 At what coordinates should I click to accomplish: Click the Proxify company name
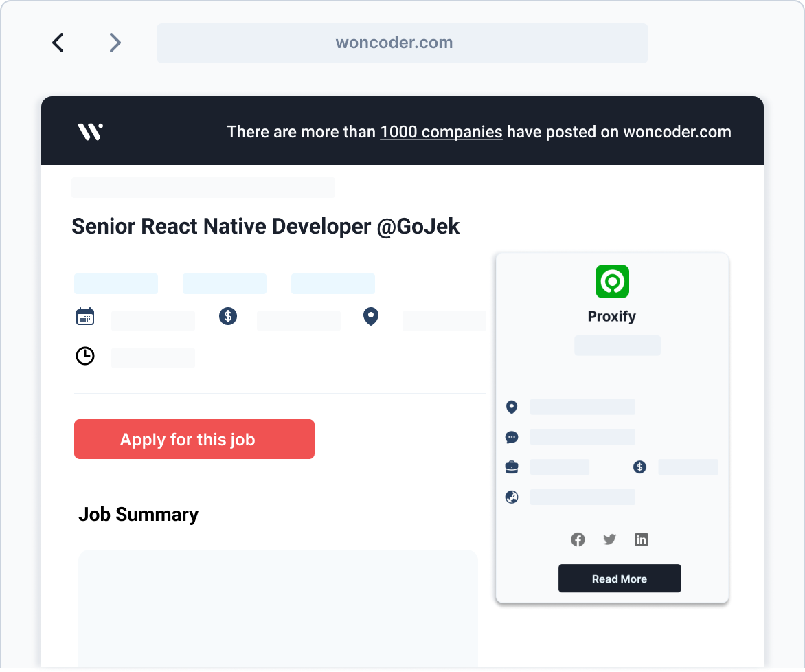[x=612, y=316]
